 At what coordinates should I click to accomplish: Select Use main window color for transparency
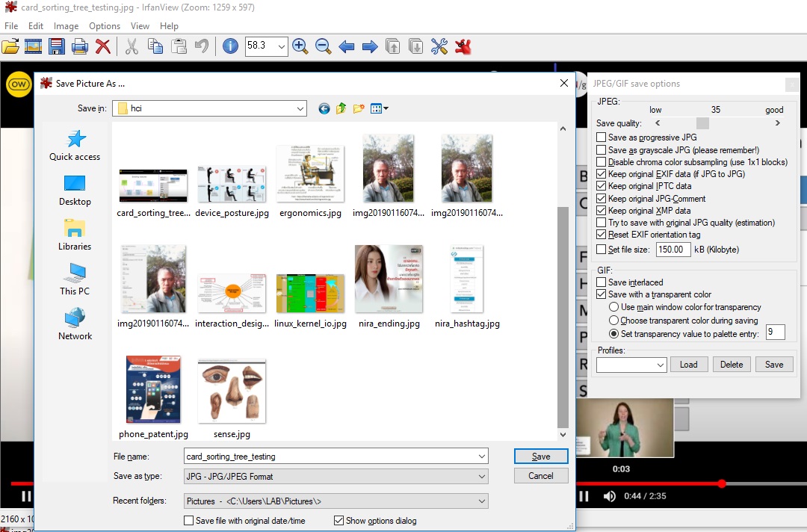pyautogui.click(x=613, y=307)
